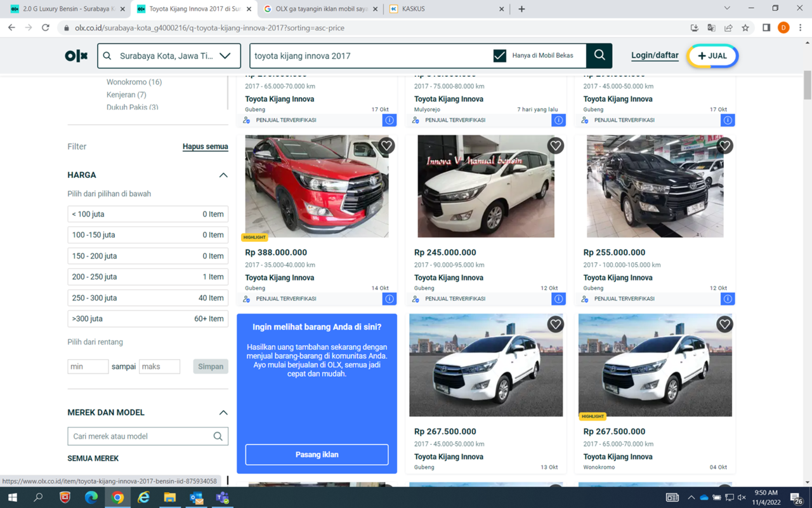Reload the page
Screen dimensions: 812x508
[x=46, y=28]
